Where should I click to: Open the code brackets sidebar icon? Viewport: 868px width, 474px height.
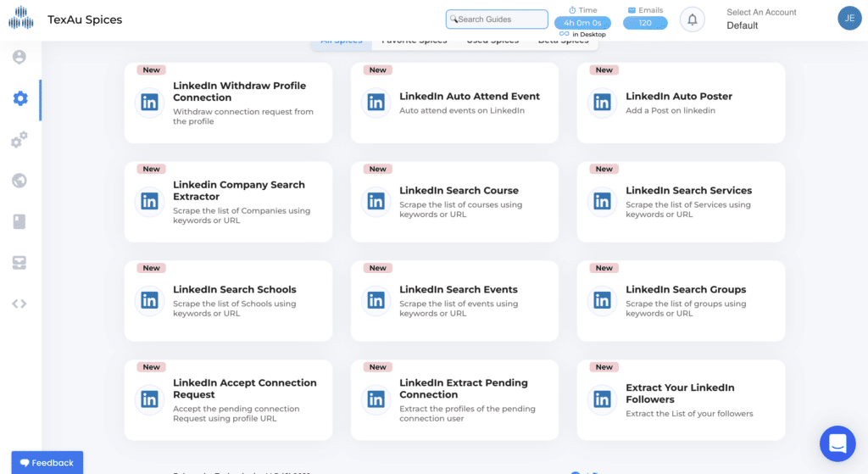click(x=19, y=304)
